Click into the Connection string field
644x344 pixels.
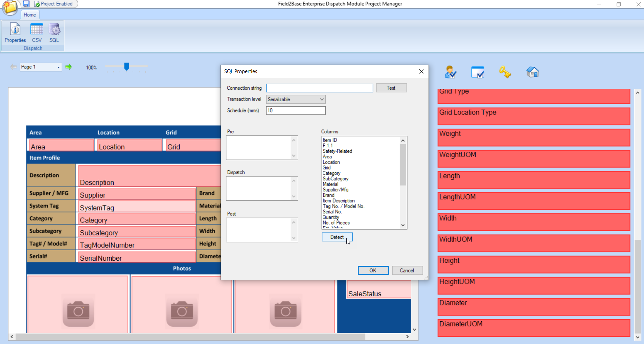(x=319, y=88)
